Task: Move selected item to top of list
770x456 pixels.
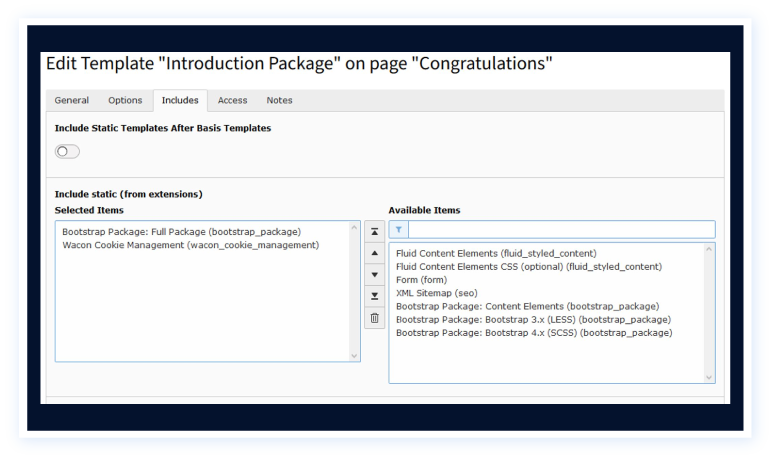Action: click(x=374, y=231)
